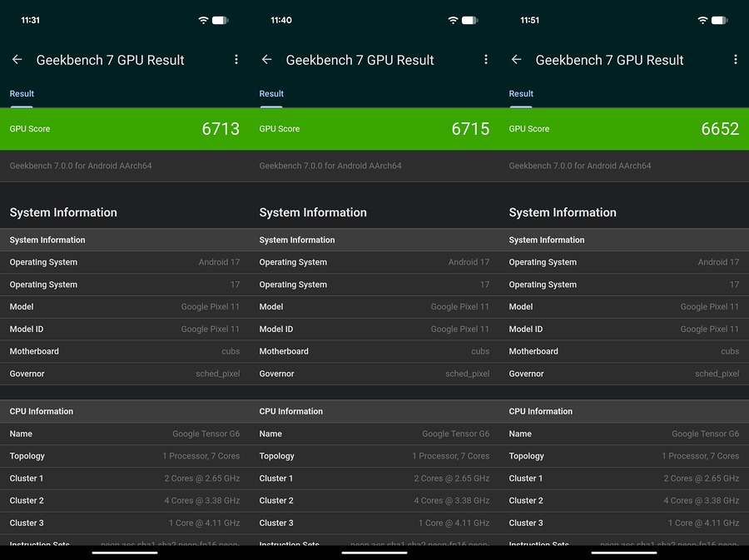Screen dimensions: 749x560
Task: Tap battery icon in the 11:40 status bar
Action: (x=470, y=20)
